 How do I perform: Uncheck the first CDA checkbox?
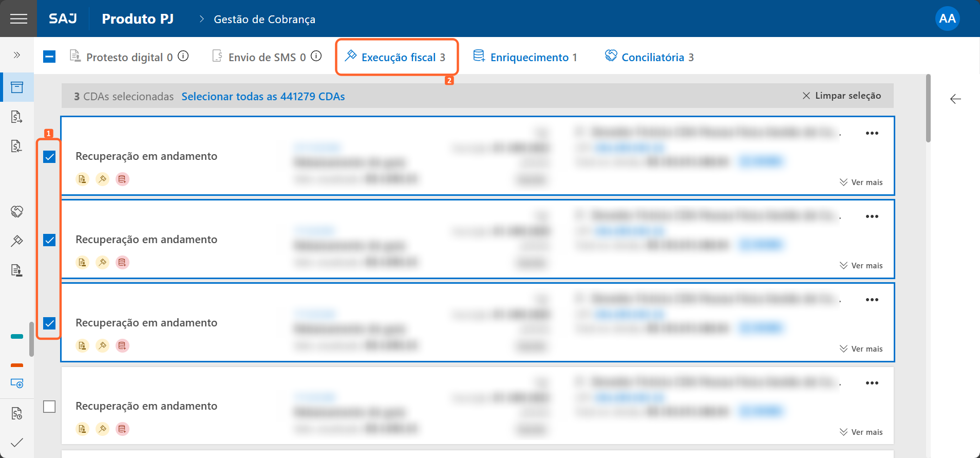point(49,157)
